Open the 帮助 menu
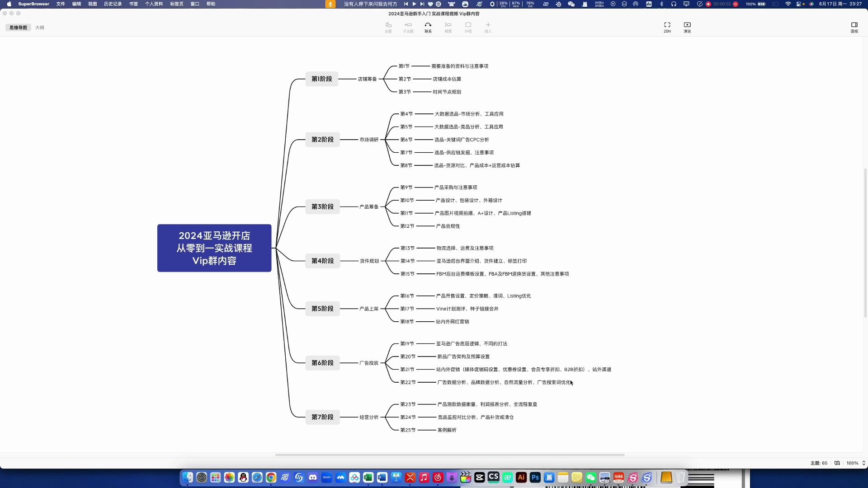 [x=211, y=4]
